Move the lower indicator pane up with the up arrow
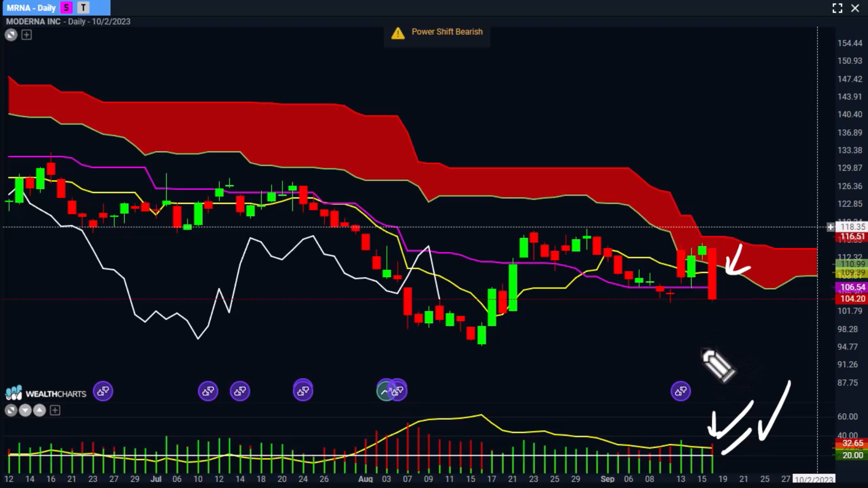 40,410
